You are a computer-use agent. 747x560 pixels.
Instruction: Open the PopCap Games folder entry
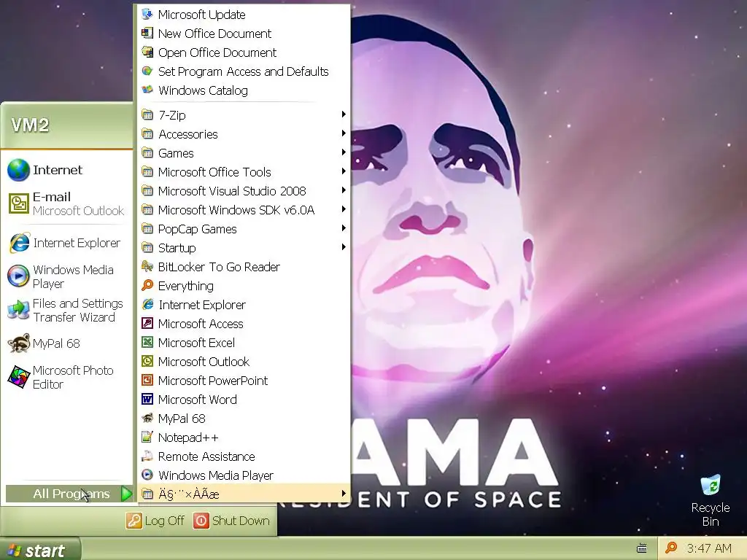point(244,229)
